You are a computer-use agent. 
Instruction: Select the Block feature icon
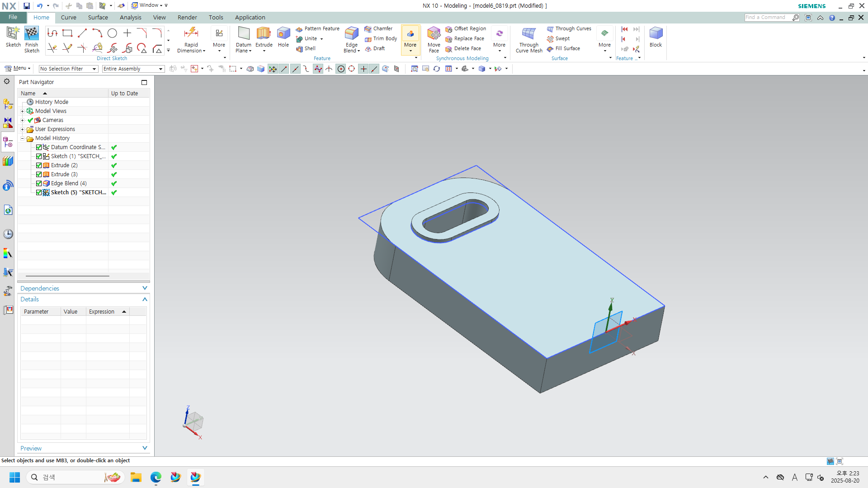click(656, 34)
